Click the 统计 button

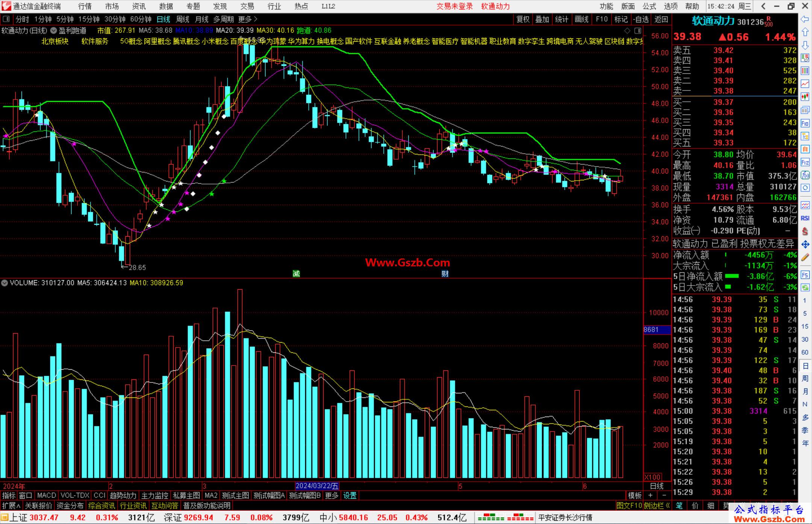tap(562, 19)
